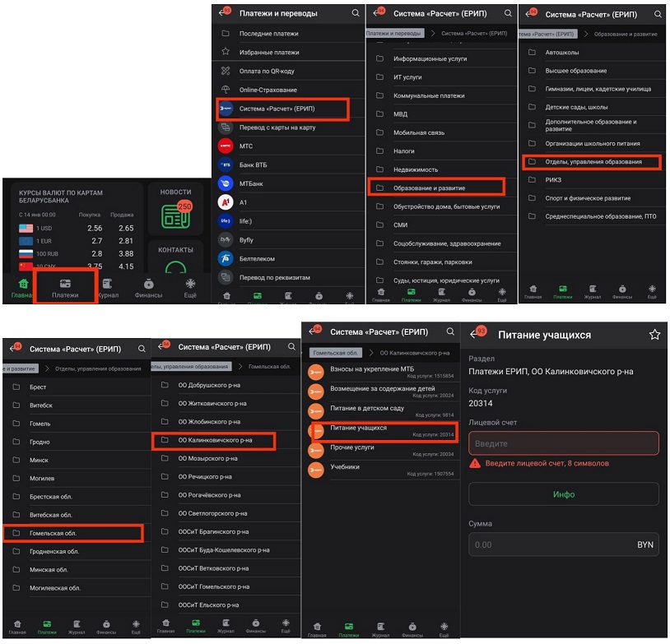The height and width of the screenshot is (644, 670).
Task: Select the Белтелеком provider icon
Action: (225, 258)
